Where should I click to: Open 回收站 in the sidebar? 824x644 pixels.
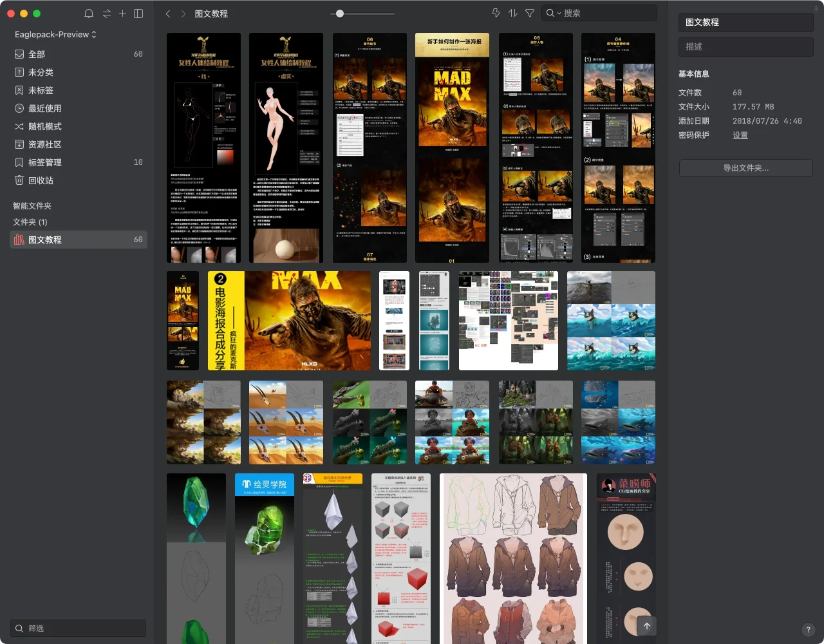click(41, 180)
